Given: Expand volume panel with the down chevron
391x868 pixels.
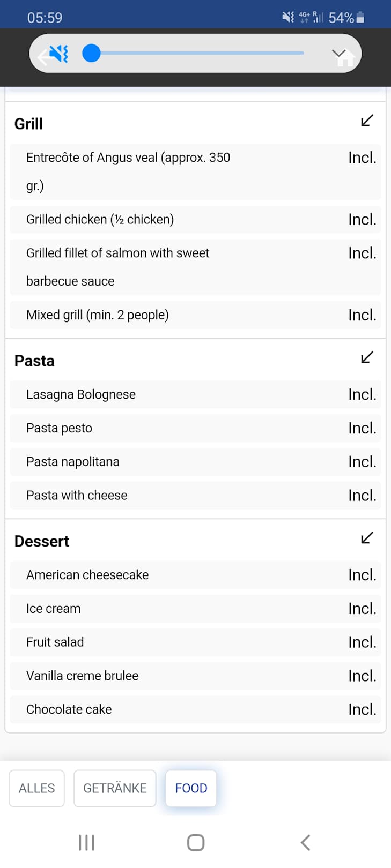Looking at the screenshot, I should click(x=338, y=54).
